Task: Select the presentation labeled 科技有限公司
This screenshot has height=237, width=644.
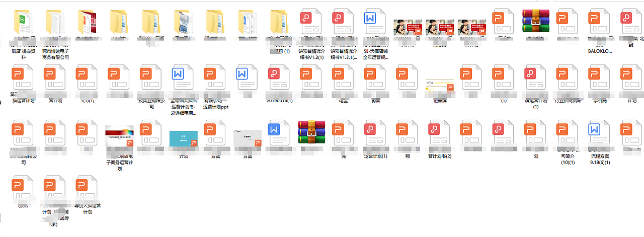Action: (x=23, y=133)
